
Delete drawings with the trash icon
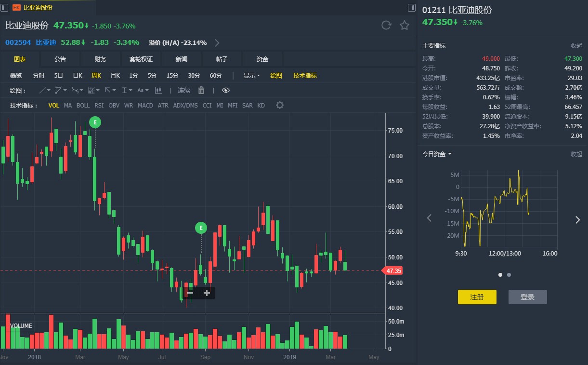pyautogui.click(x=201, y=90)
